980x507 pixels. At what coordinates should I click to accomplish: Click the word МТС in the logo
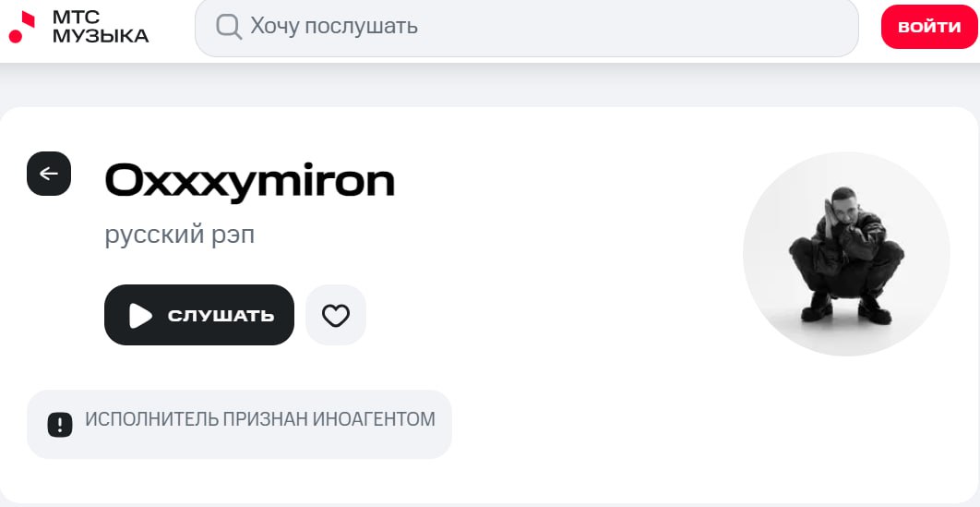click(x=76, y=18)
